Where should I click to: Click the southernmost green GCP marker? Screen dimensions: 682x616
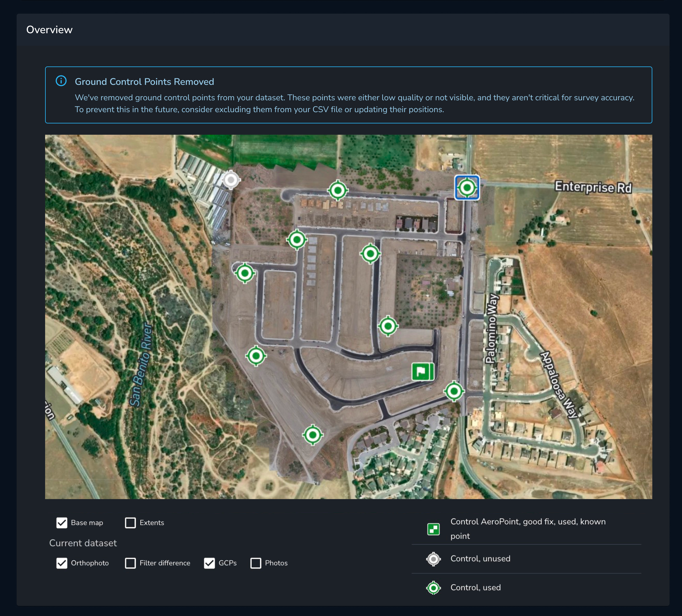(313, 435)
